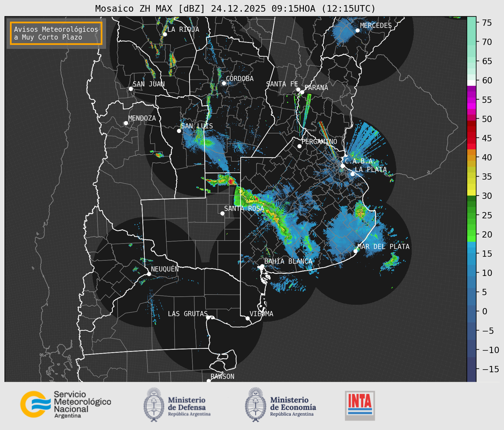The image size is (504, 430).
Task: Click the INTA logo
Action: [x=360, y=405]
